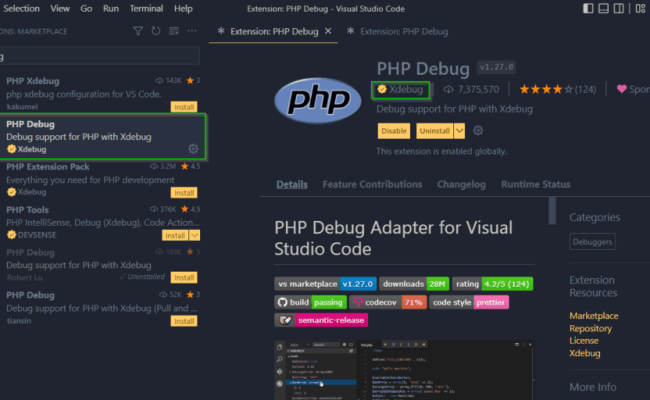Click the extensions search input field
The width and height of the screenshot is (650, 400).
99,56
